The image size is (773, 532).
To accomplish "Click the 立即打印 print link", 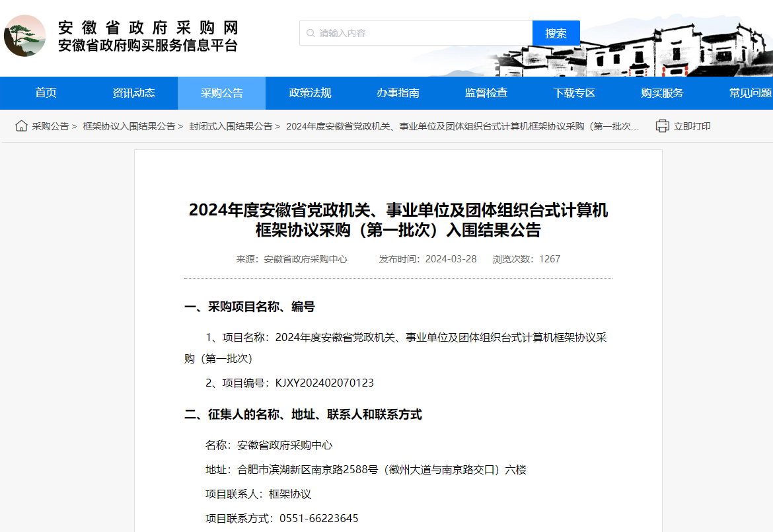I will [692, 126].
